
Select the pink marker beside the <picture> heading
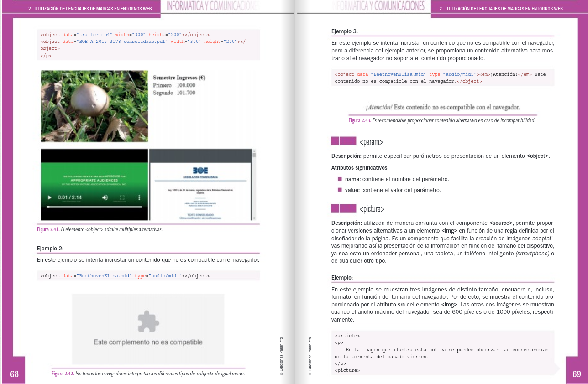pos(343,208)
